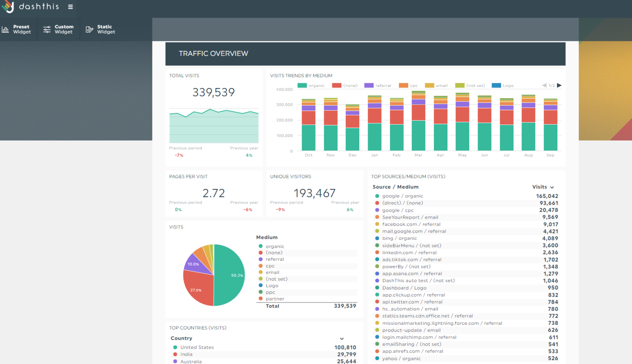Screen dimensions: 632x364
Task: Click the Source / Medium column header
Action: click(395, 187)
